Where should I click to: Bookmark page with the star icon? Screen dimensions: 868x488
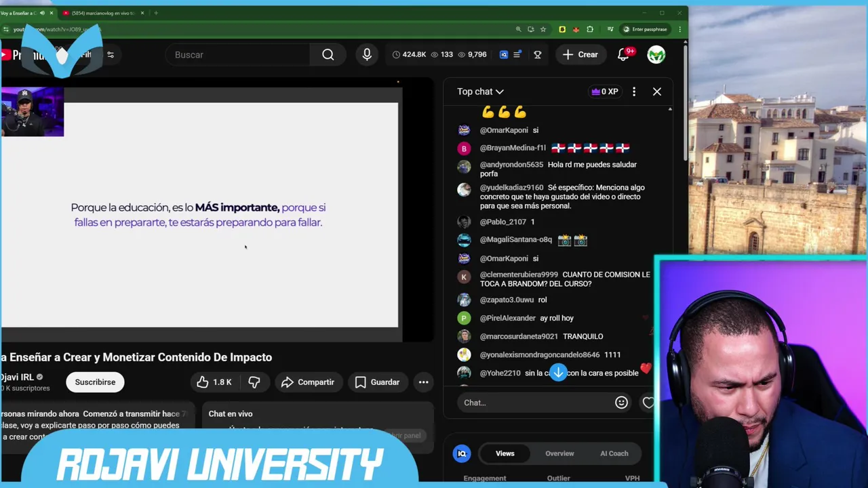[x=543, y=29]
